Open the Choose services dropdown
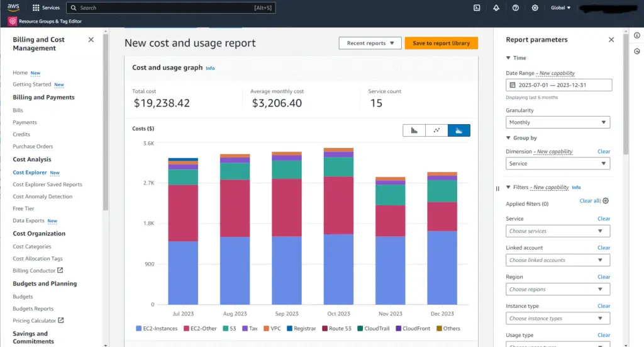The image size is (644, 347). (x=558, y=231)
